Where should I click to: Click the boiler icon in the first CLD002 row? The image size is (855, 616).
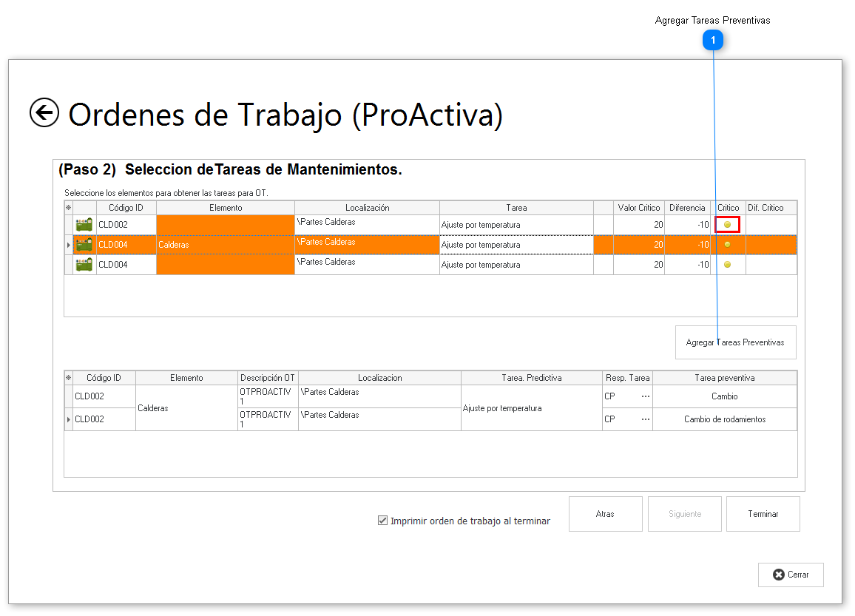pyautogui.click(x=84, y=225)
